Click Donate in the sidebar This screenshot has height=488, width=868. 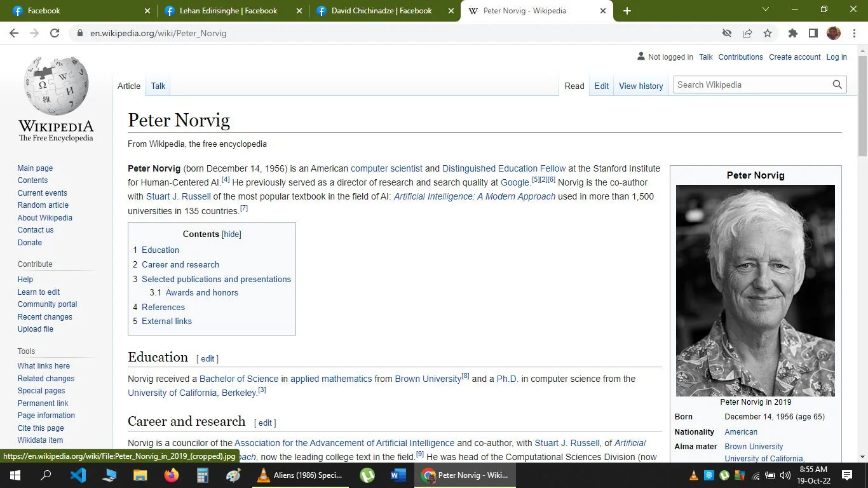tap(30, 243)
